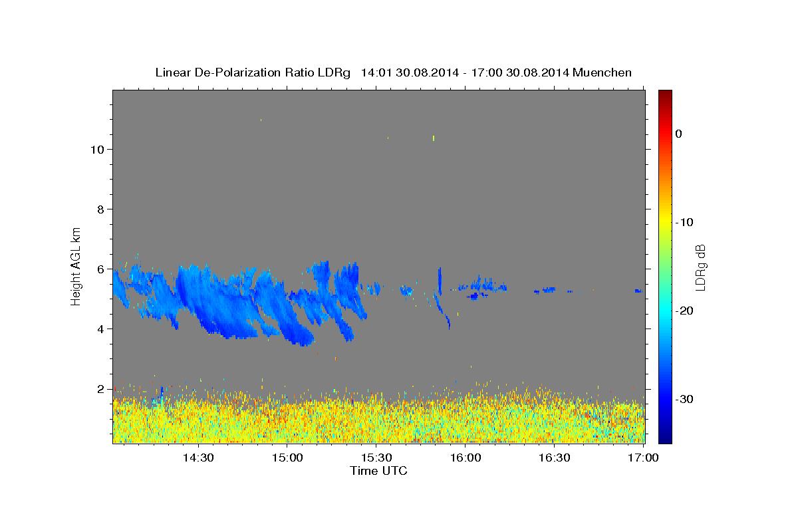Click the height tick label 4
The width and height of the screenshot is (798, 532).
pos(100,329)
